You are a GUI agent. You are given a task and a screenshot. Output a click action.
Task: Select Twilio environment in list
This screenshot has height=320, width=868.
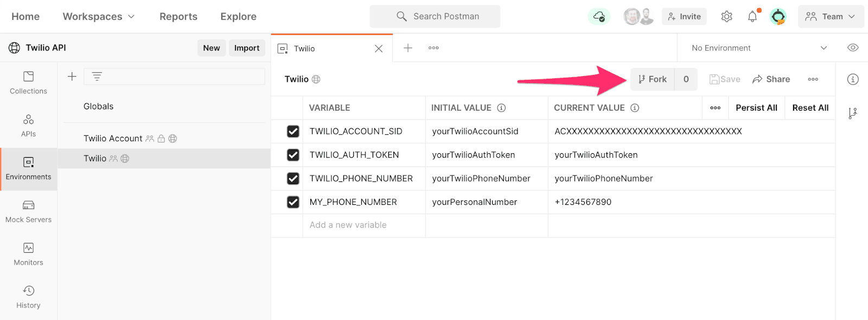click(164, 159)
